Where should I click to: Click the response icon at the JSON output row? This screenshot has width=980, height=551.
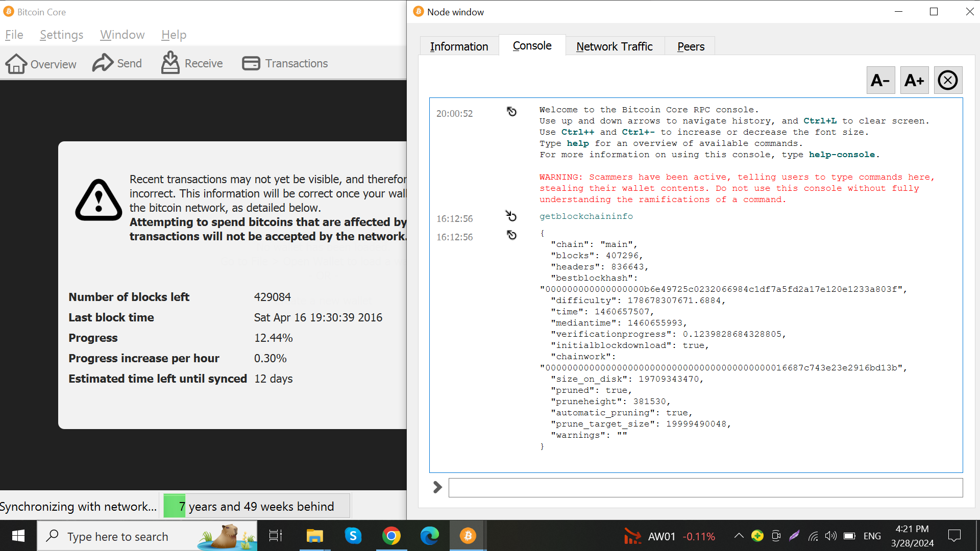click(x=511, y=235)
